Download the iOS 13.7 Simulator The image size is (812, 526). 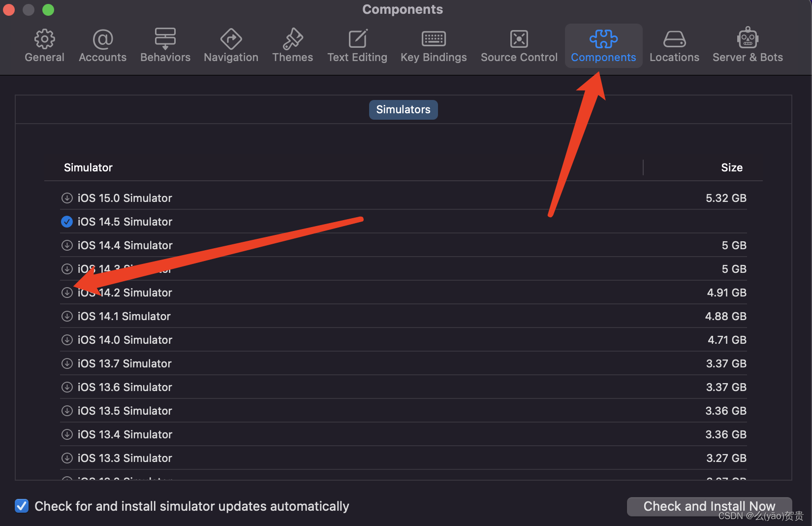click(67, 363)
